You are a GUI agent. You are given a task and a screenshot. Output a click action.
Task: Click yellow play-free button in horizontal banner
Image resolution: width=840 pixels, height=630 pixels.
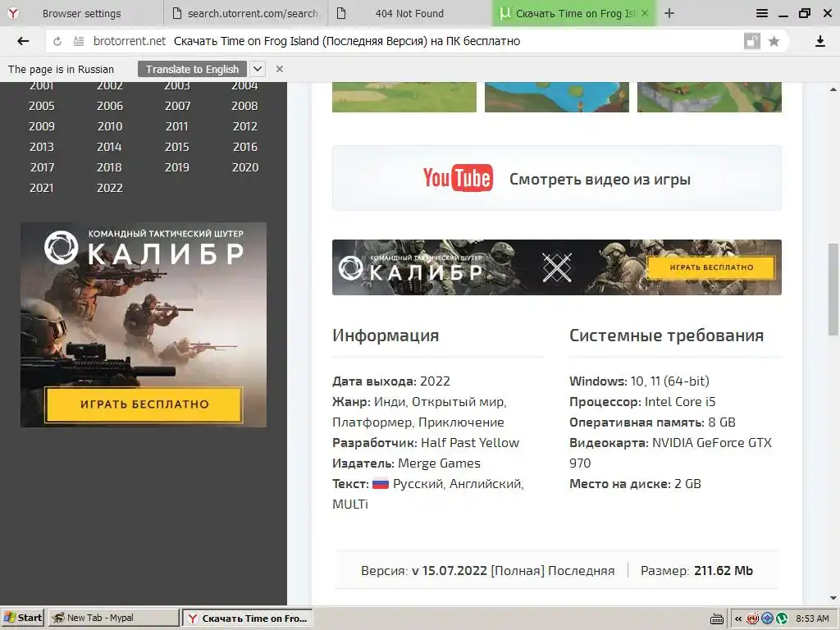point(711,267)
